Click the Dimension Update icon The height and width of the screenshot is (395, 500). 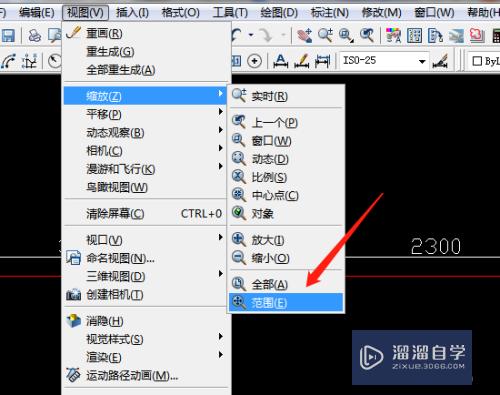(x=323, y=61)
